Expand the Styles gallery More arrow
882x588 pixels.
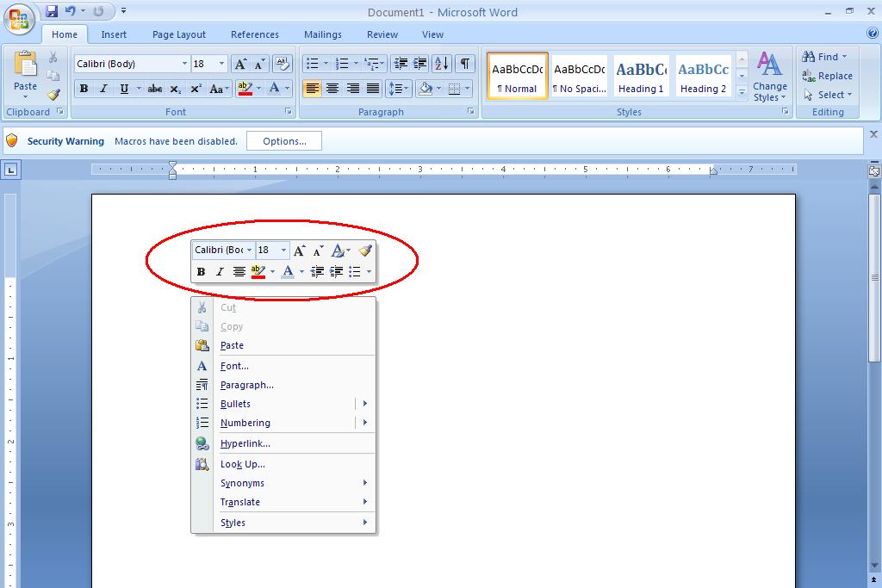coord(742,93)
